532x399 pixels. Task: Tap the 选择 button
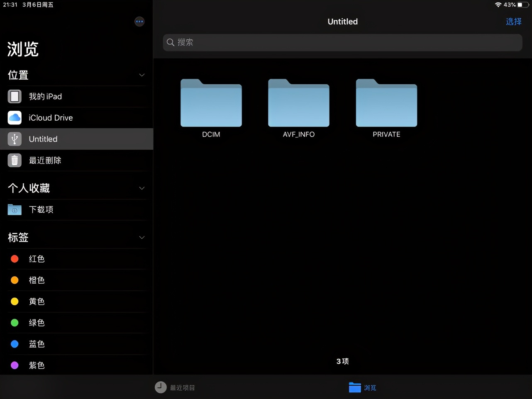pos(513,22)
